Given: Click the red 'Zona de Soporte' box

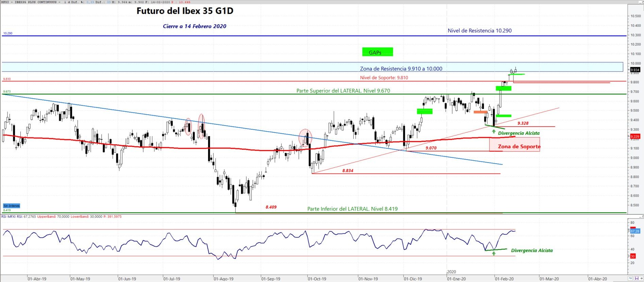Looking at the screenshot, I should coord(514,145).
